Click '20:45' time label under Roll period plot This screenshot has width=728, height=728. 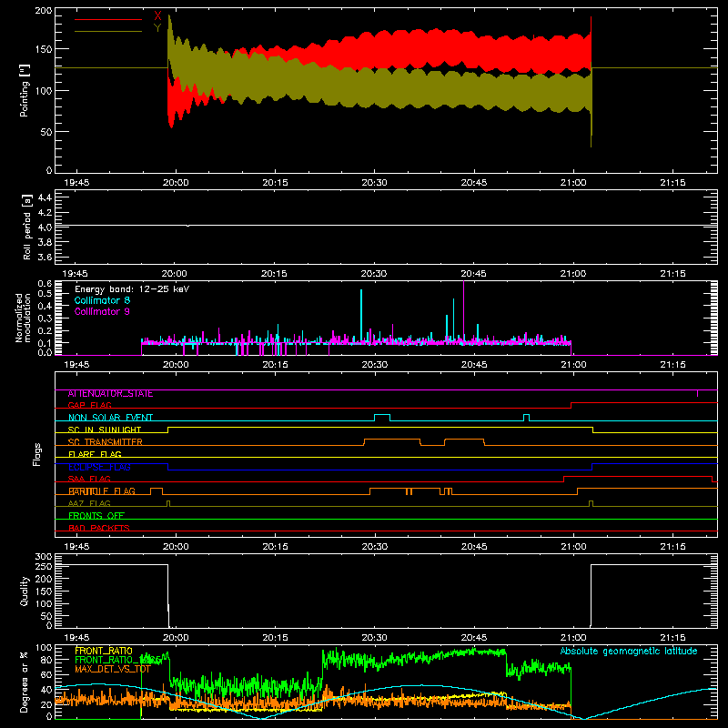473,274
